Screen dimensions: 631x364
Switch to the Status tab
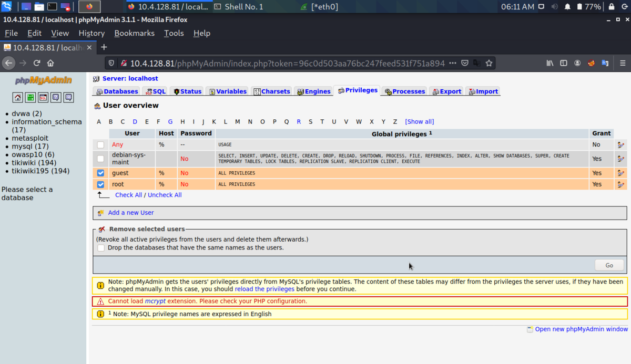click(x=187, y=91)
